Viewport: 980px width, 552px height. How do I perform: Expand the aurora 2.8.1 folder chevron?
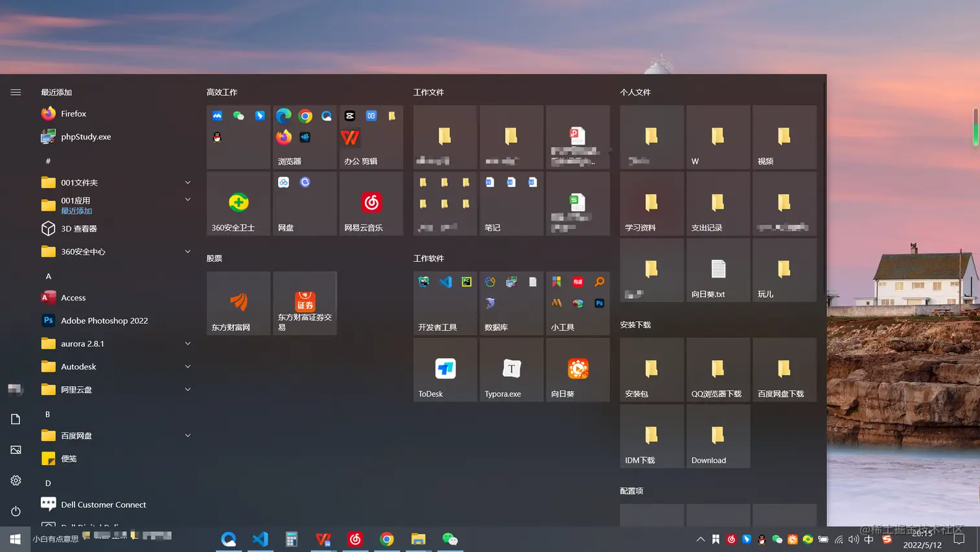(188, 344)
